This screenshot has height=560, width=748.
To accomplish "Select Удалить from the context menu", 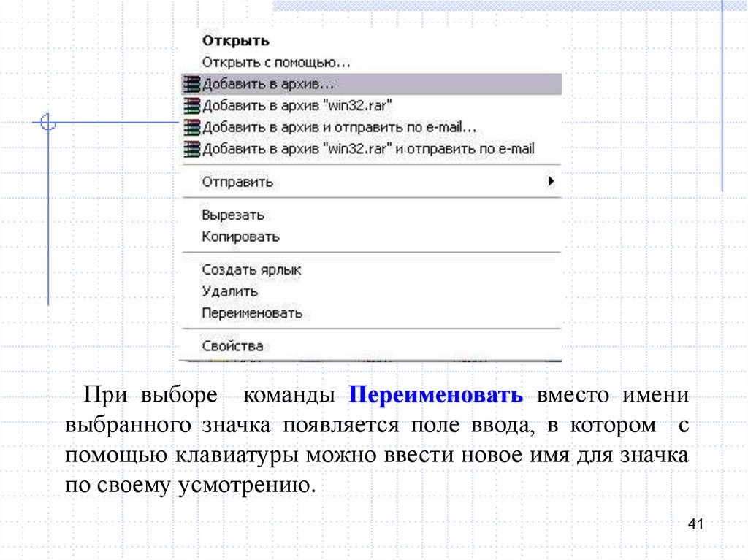I will (x=229, y=291).
